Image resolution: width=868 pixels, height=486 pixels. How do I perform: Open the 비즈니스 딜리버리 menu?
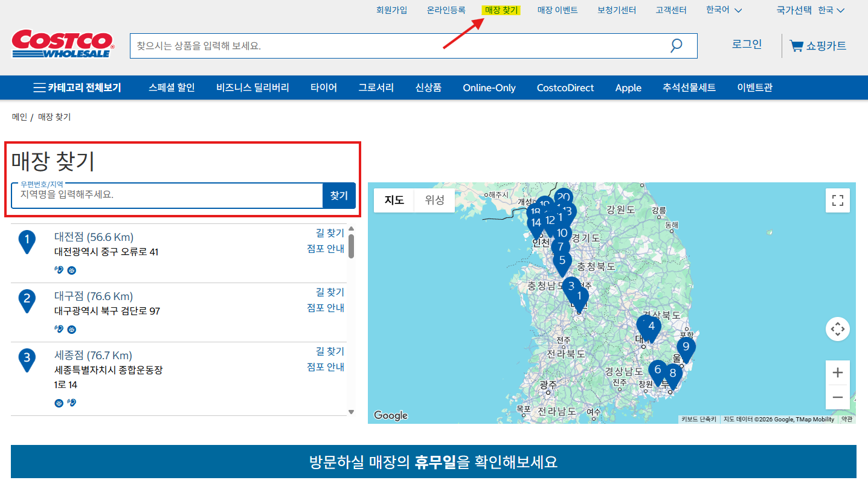[x=252, y=88]
